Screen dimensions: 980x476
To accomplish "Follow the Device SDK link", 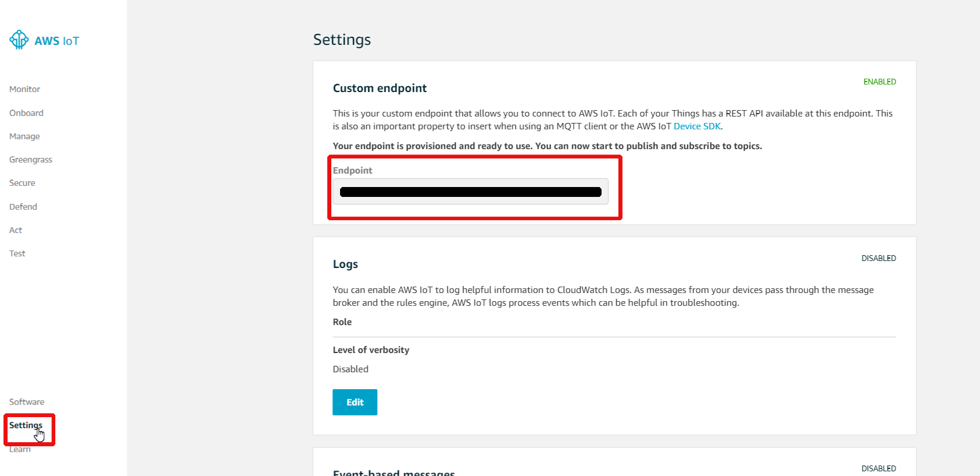I will [x=697, y=126].
